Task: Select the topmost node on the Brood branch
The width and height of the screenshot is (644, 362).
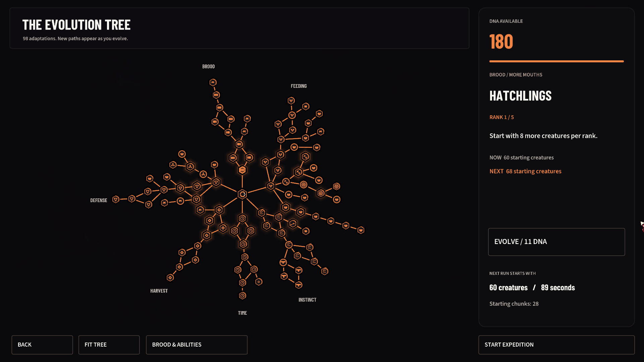Action: [x=213, y=82]
